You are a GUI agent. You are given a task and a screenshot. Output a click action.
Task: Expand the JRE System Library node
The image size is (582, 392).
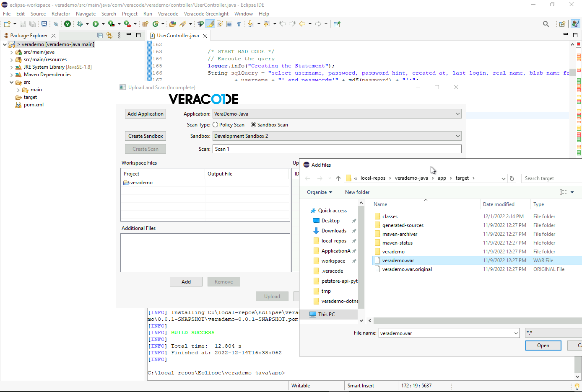(11, 67)
